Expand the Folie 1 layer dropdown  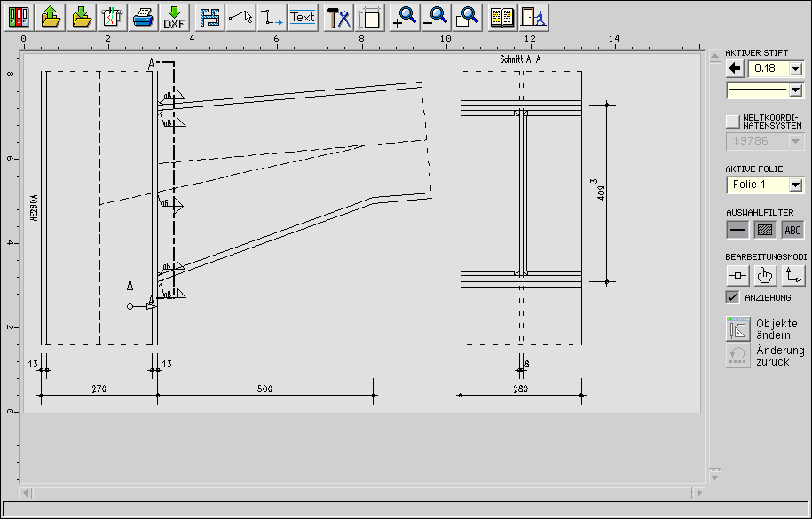[795, 185]
